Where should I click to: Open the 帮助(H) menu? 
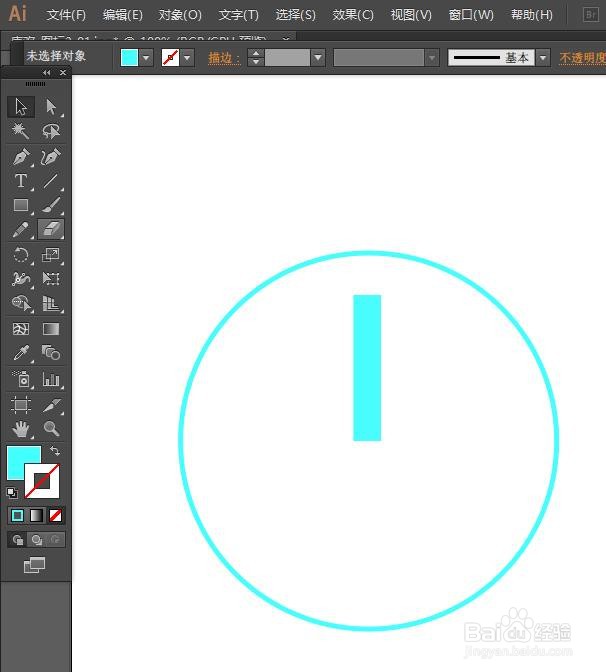click(x=532, y=15)
